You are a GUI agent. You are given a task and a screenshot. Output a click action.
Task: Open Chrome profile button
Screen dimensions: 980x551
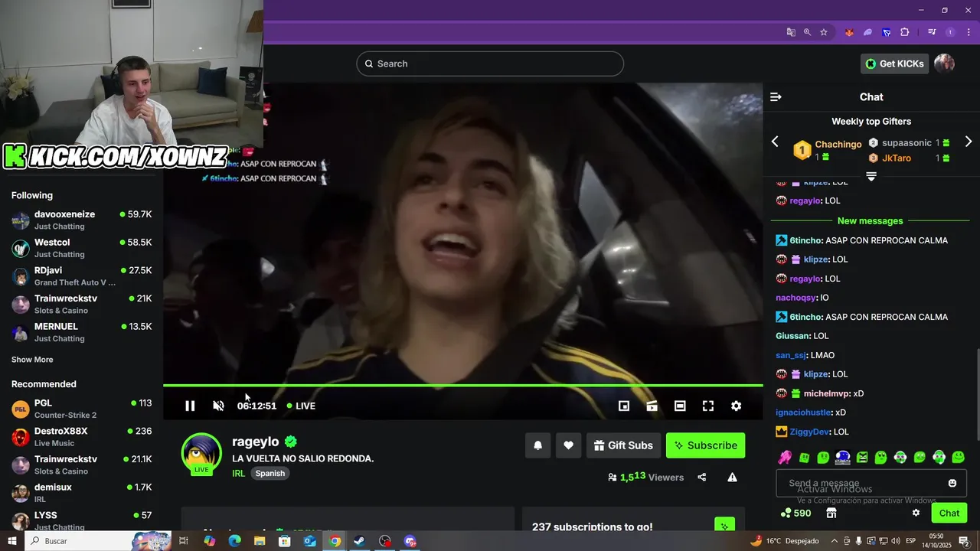950,32
